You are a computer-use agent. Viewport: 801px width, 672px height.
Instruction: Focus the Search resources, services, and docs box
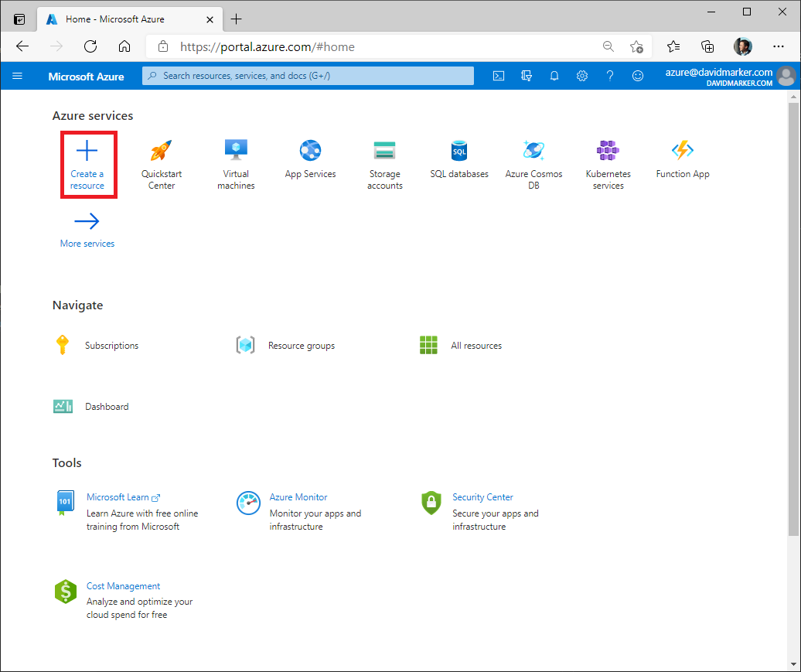pyautogui.click(x=308, y=76)
